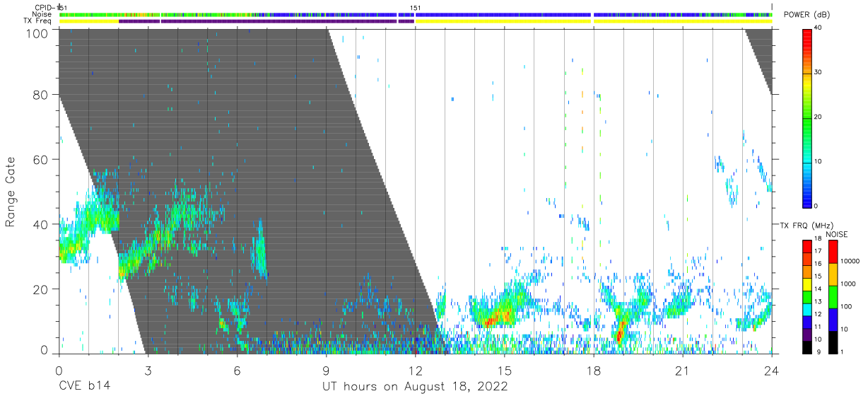Click the '30' tick on POWER scale
Viewport: 868px width, 401px height.
click(x=819, y=73)
